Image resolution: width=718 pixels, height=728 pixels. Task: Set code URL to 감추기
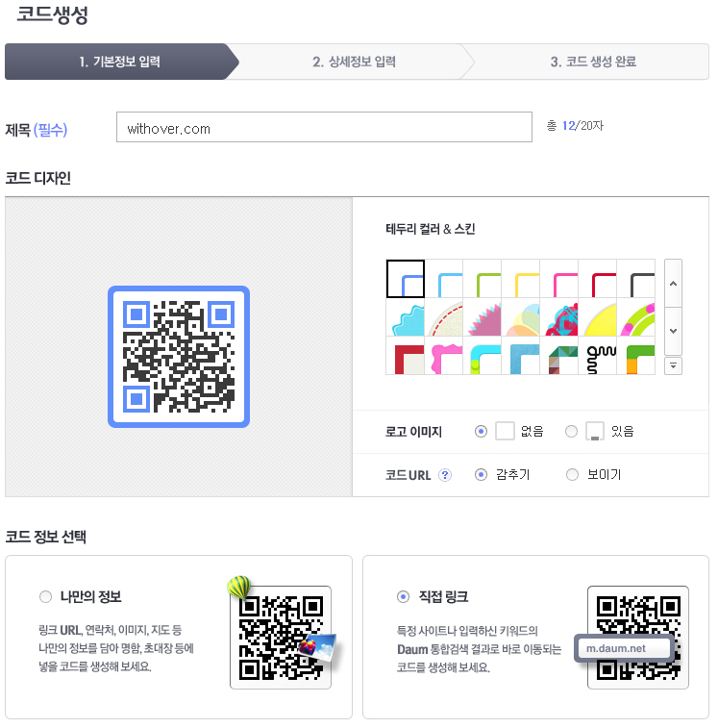click(481, 474)
